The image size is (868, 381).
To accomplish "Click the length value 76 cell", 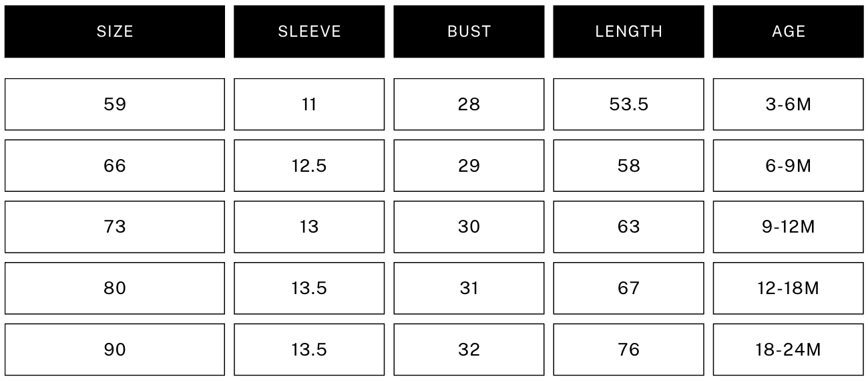I will point(628,350).
